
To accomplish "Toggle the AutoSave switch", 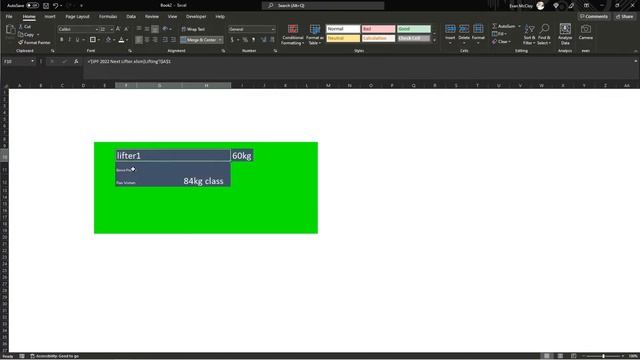I will tap(33, 6).
